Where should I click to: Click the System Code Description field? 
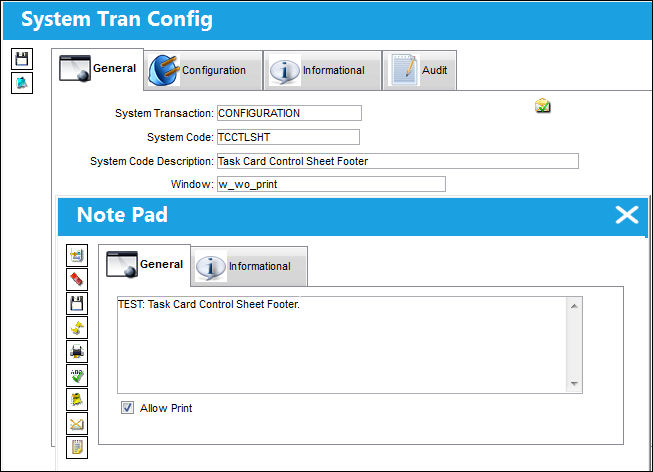coord(398,161)
